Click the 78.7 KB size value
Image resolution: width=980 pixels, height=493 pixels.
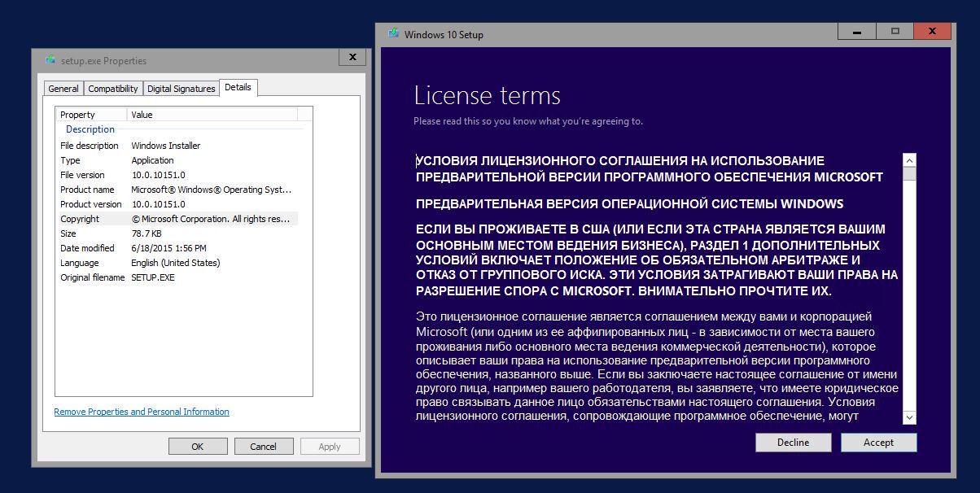[145, 233]
